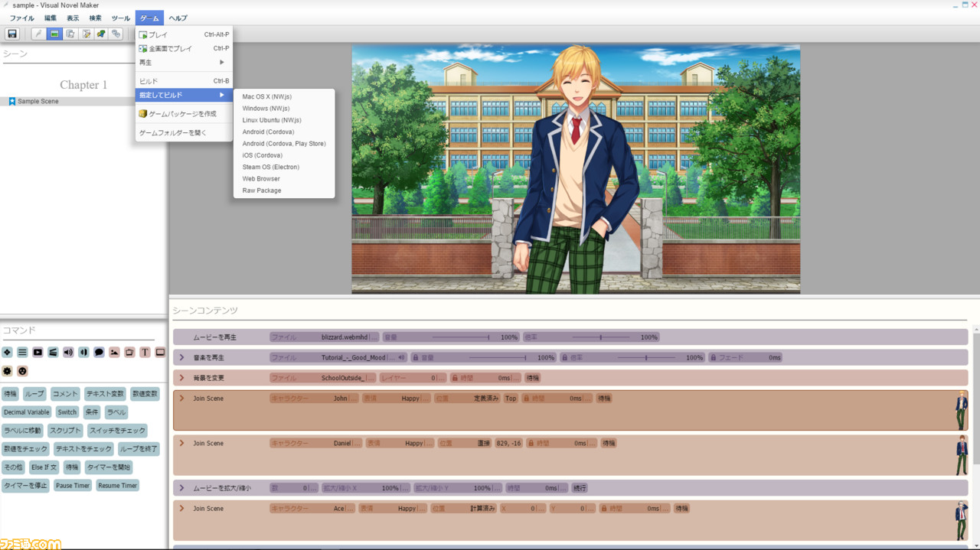Select the letter T text command icon
This screenshot has width=980, height=550.
point(145,352)
